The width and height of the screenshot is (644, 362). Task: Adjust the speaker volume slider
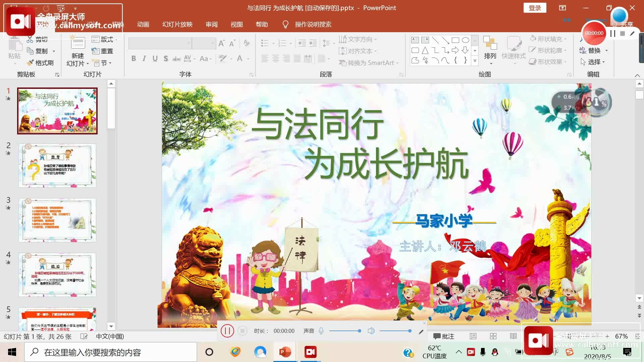[396, 331]
